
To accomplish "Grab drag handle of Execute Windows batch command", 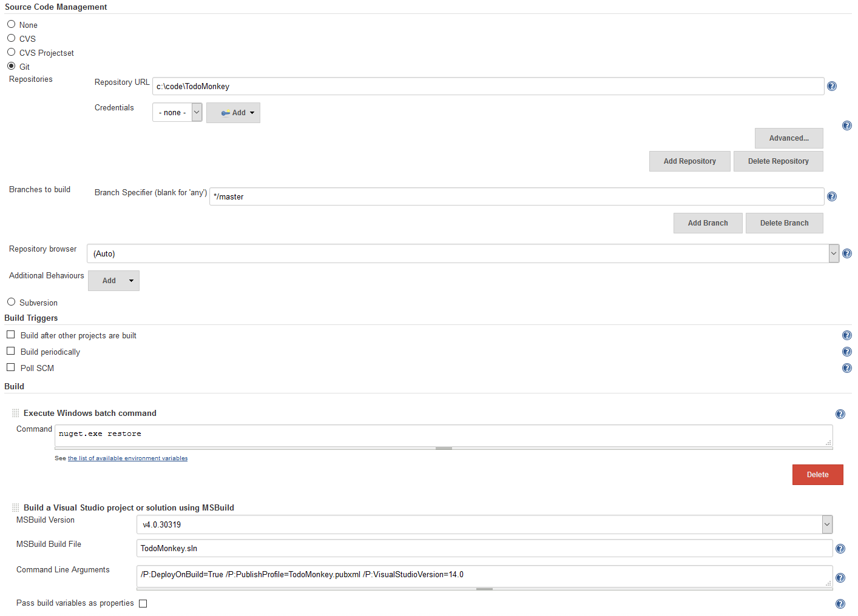I will tap(15, 413).
